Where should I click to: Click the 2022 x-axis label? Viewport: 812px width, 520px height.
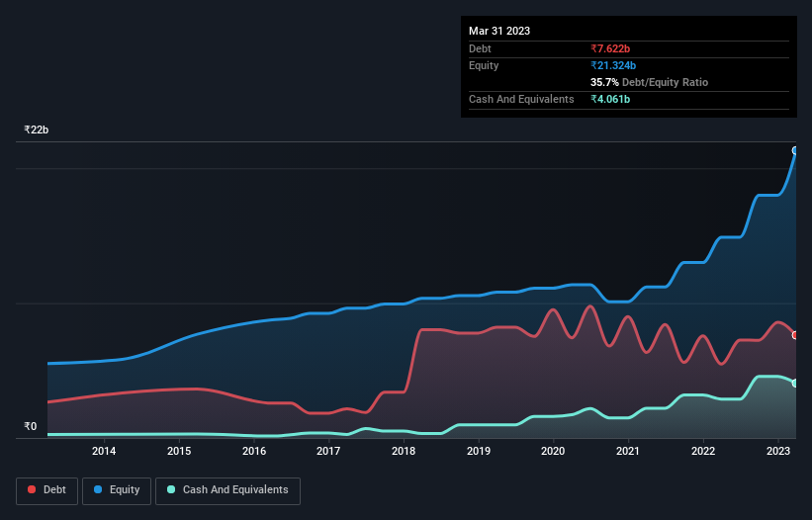click(703, 451)
